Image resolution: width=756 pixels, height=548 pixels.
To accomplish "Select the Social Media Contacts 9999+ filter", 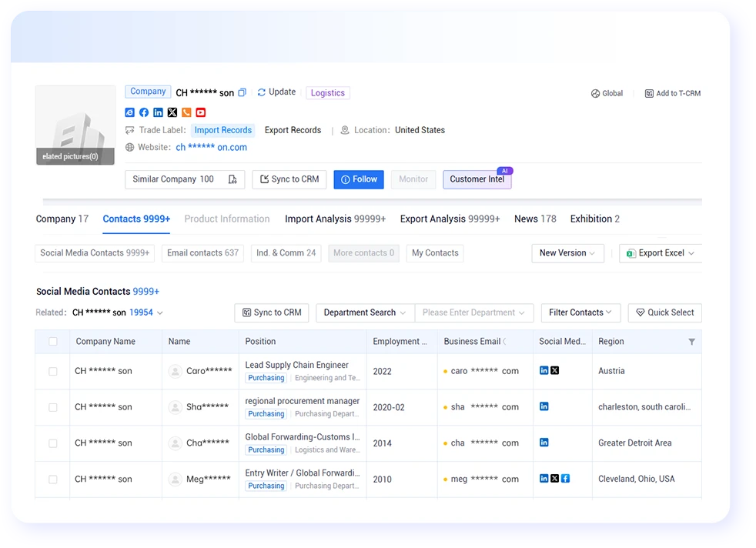I will [95, 253].
